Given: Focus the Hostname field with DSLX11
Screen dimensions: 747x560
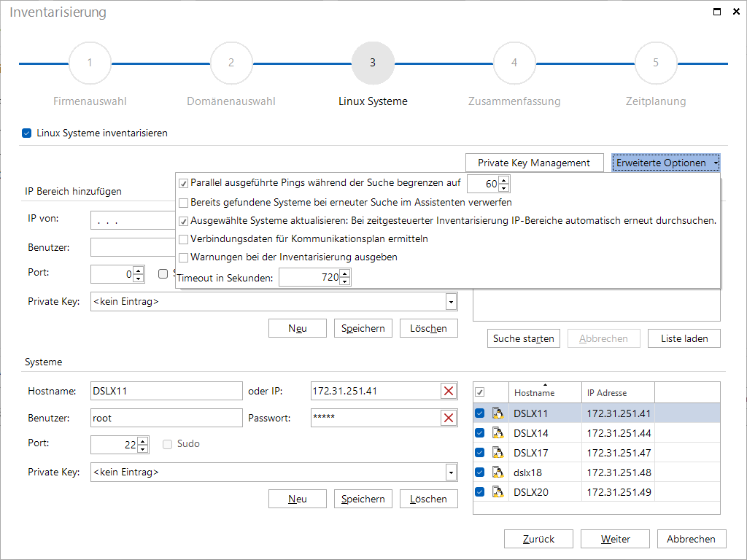Looking at the screenshot, I should (166, 391).
